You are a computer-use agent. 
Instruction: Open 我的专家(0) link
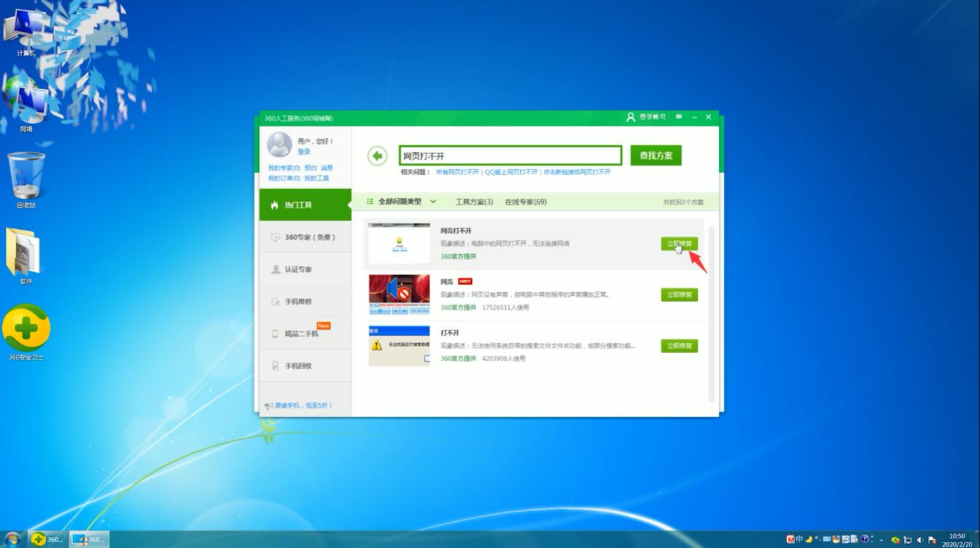pyautogui.click(x=284, y=168)
